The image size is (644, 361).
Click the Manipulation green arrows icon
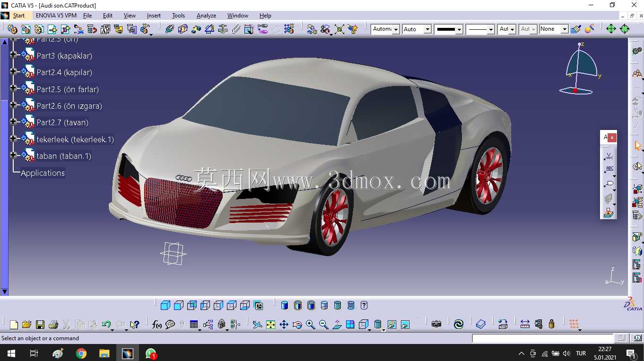(611, 29)
